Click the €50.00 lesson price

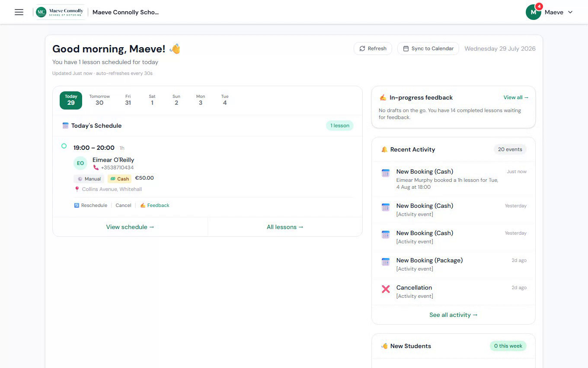pos(144,178)
